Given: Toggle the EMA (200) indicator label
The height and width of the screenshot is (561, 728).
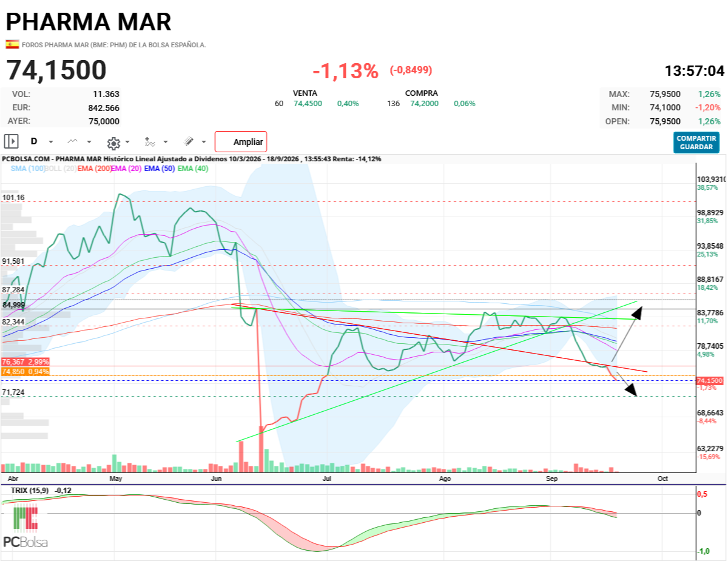Looking at the screenshot, I should click(94, 169).
